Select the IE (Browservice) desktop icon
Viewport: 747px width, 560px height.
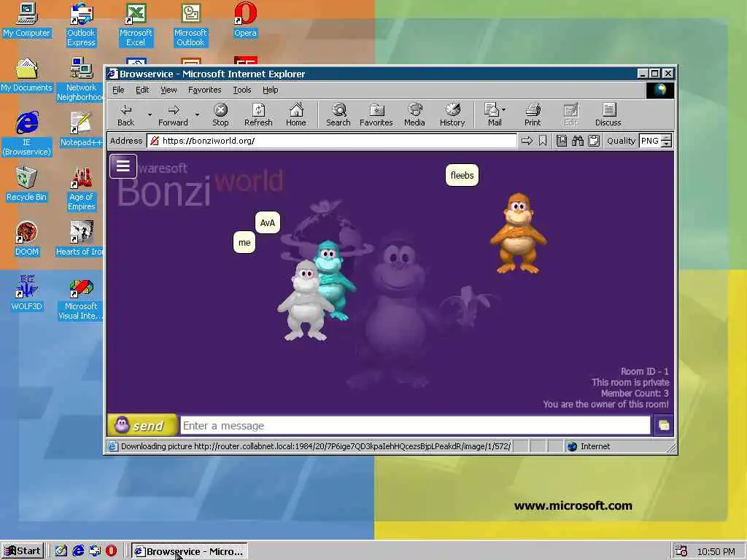(x=27, y=134)
